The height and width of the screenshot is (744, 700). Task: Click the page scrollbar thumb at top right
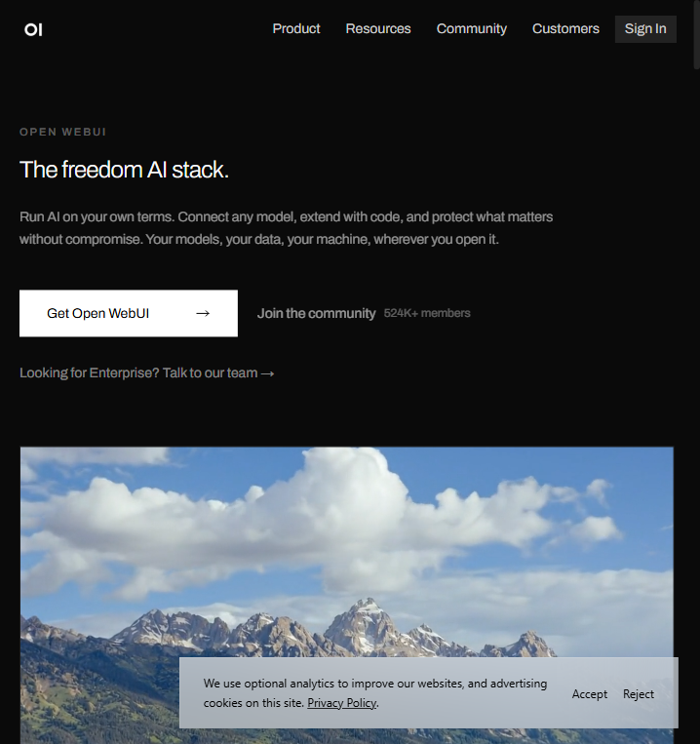point(697,34)
